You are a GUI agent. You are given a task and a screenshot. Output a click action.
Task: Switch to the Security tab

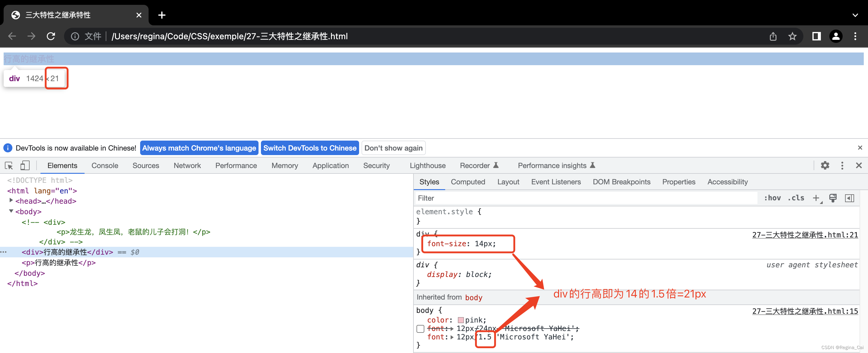376,166
